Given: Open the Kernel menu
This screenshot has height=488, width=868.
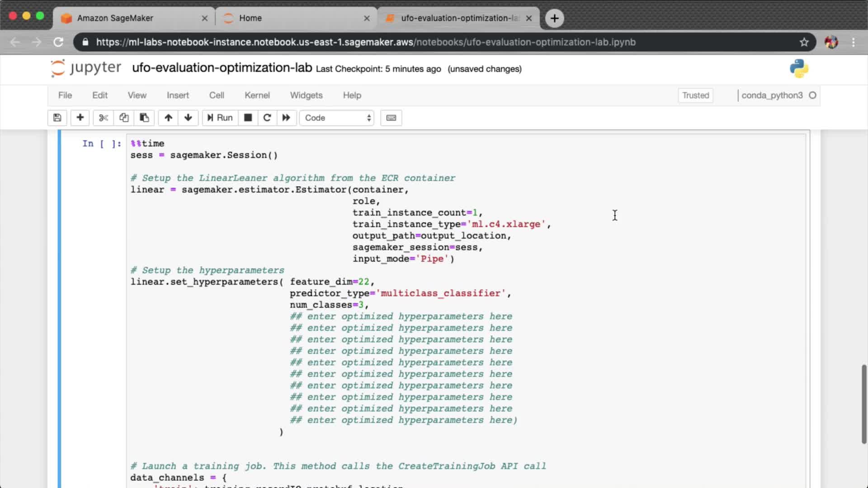Looking at the screenshot, I should tap(257, 95).
